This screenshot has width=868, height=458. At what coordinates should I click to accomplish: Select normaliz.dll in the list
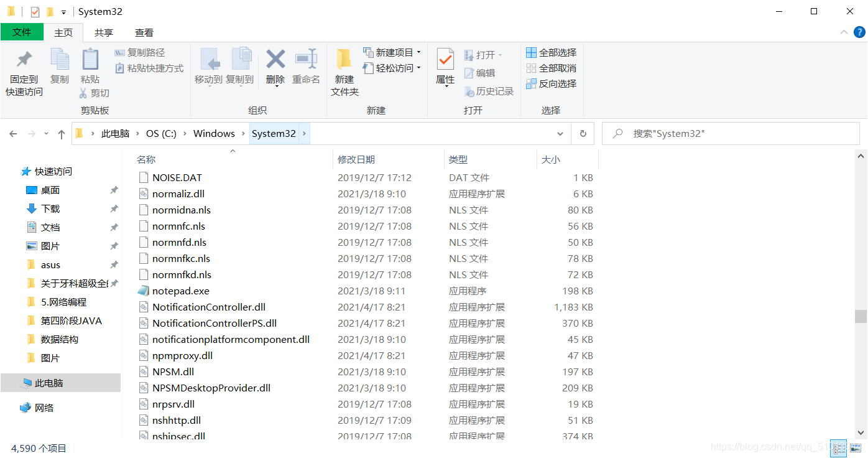click(x=178, y=194)
